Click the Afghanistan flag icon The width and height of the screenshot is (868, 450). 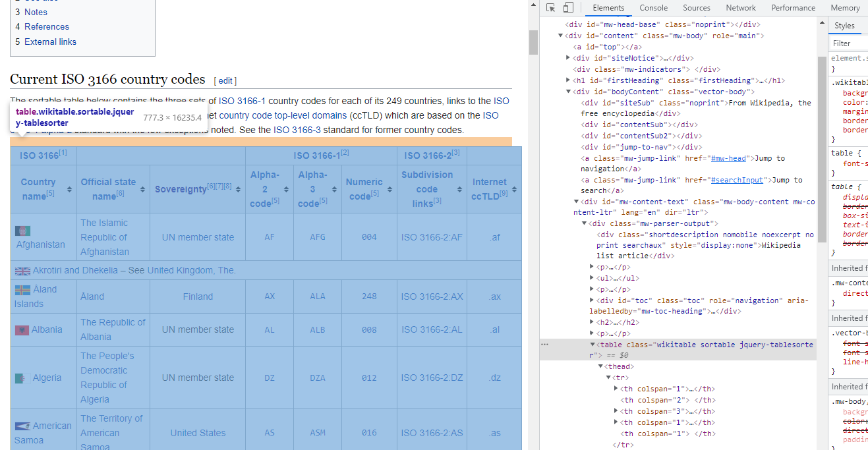(x=22, y=231)
